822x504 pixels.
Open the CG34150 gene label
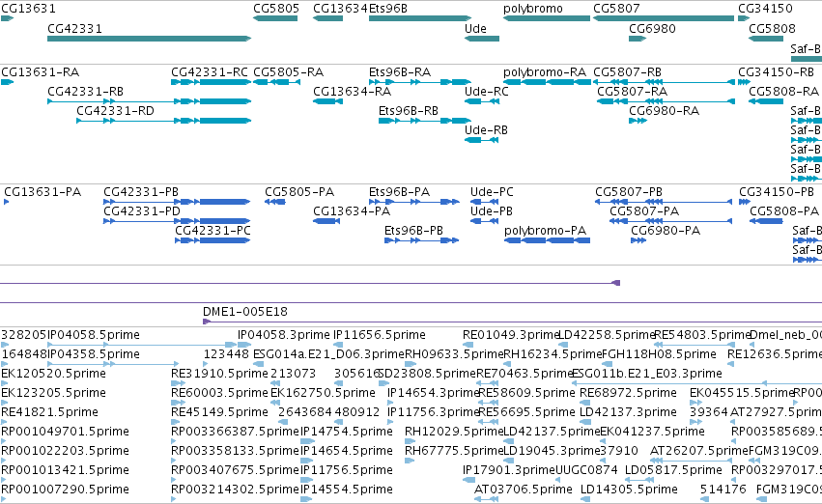tap(765, 9)
